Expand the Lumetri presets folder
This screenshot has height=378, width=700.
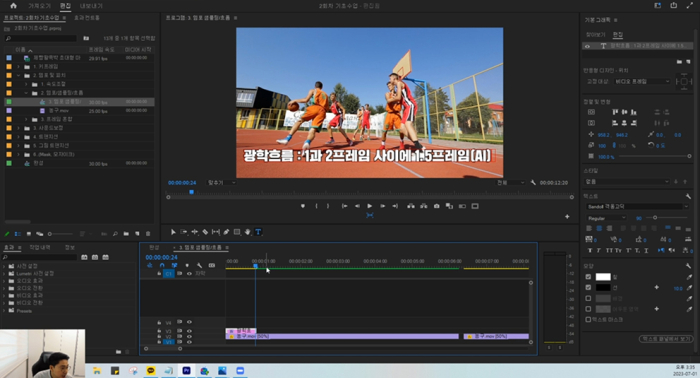click(4, 274)
